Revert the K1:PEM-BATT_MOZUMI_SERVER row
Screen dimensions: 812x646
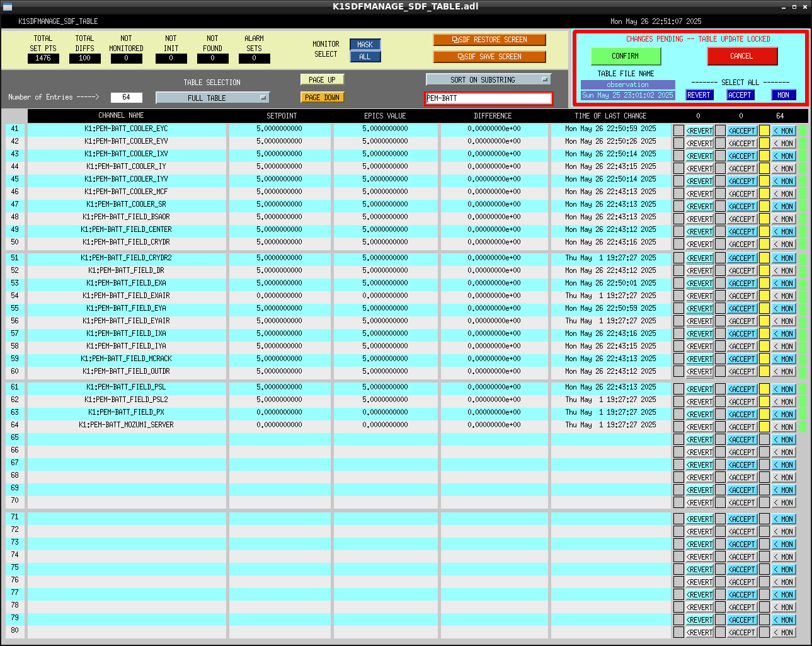coord(699,427)
